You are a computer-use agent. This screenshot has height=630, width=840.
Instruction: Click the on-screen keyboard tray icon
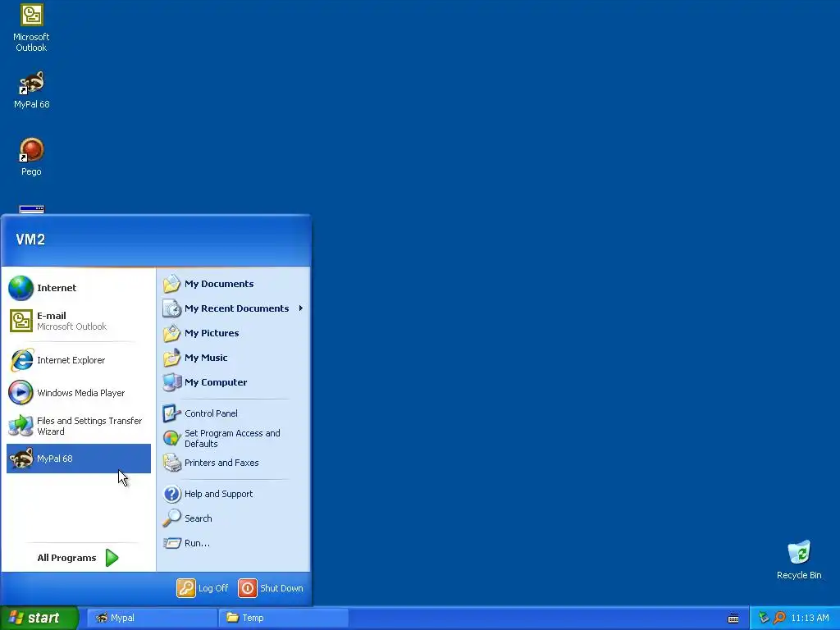(733, 619)
